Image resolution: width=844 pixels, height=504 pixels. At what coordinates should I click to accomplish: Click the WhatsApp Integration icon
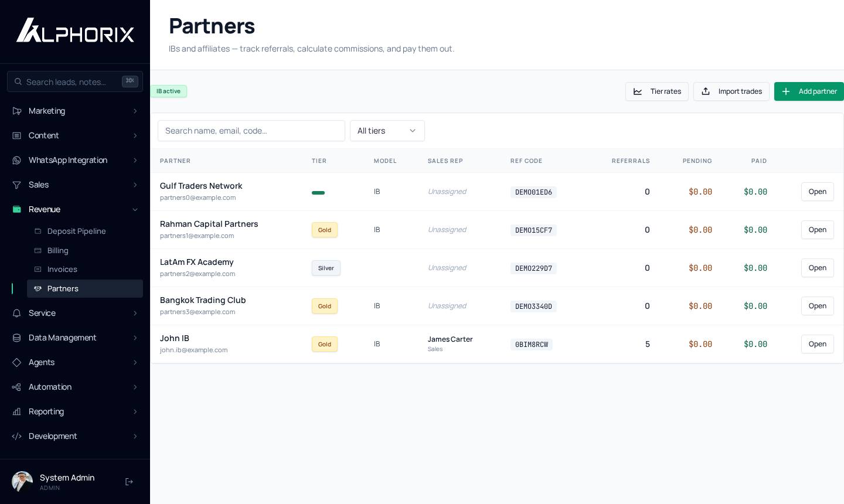click(x=17, y=160)
